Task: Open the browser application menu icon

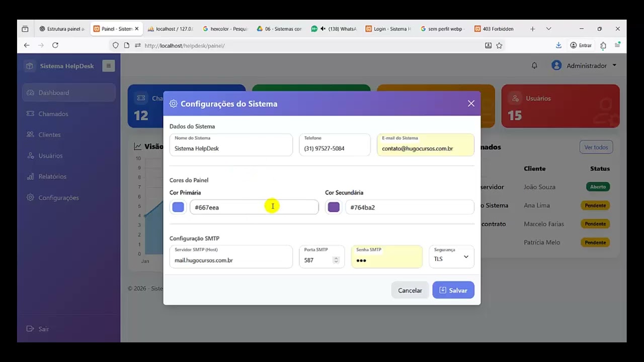Action: pyautogui.click(x=617, y=45)
